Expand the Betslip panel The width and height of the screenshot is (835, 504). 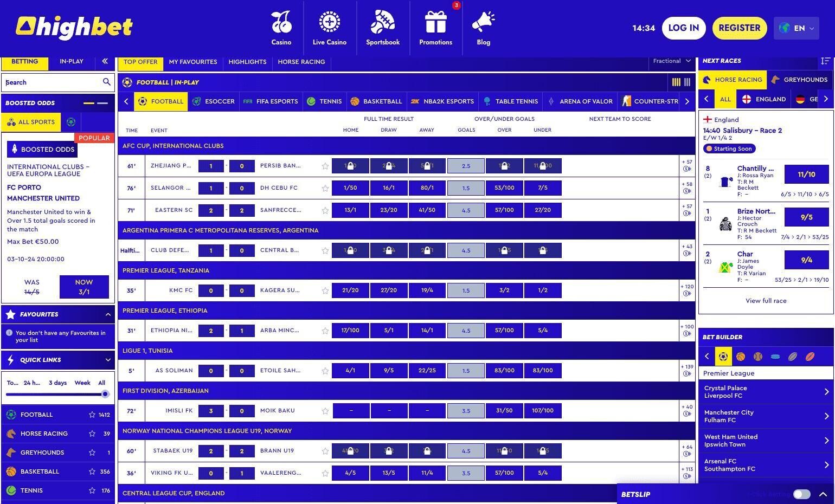pos(823,494)
